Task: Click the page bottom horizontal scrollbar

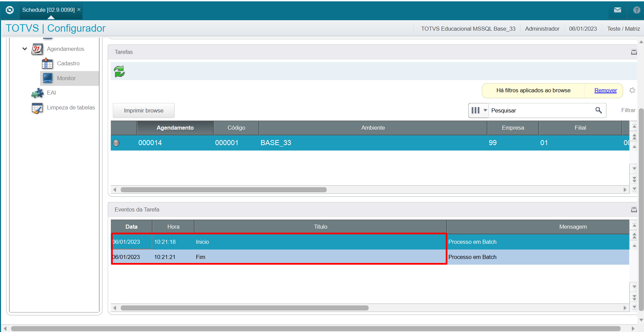Action: (316, 329)
